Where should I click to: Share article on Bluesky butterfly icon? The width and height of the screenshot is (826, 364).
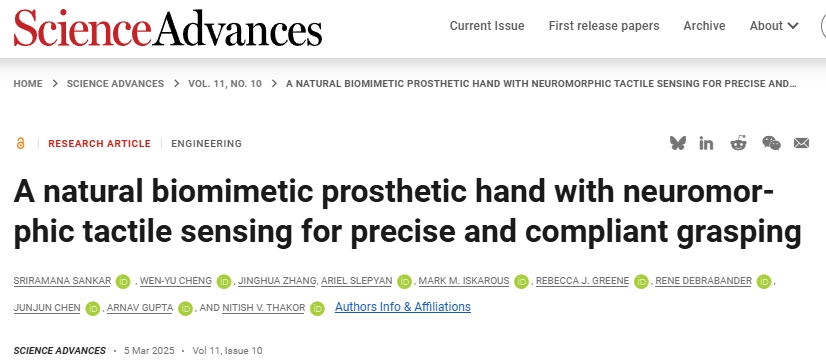(x=678, y=143)
